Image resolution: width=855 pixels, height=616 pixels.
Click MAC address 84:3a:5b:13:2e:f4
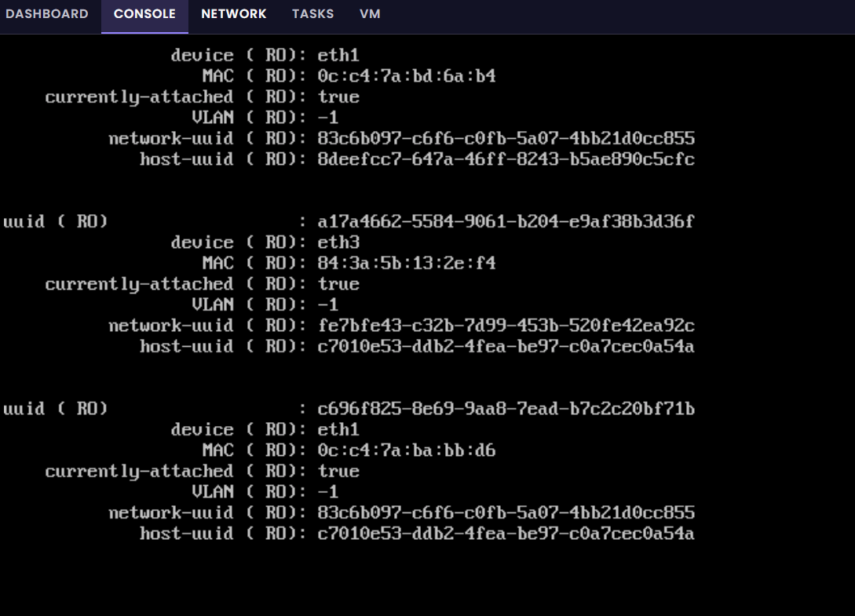(x=407, y=263)
